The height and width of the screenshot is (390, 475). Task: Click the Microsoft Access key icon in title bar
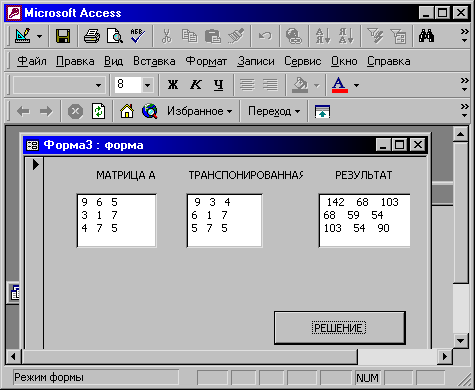14,13
